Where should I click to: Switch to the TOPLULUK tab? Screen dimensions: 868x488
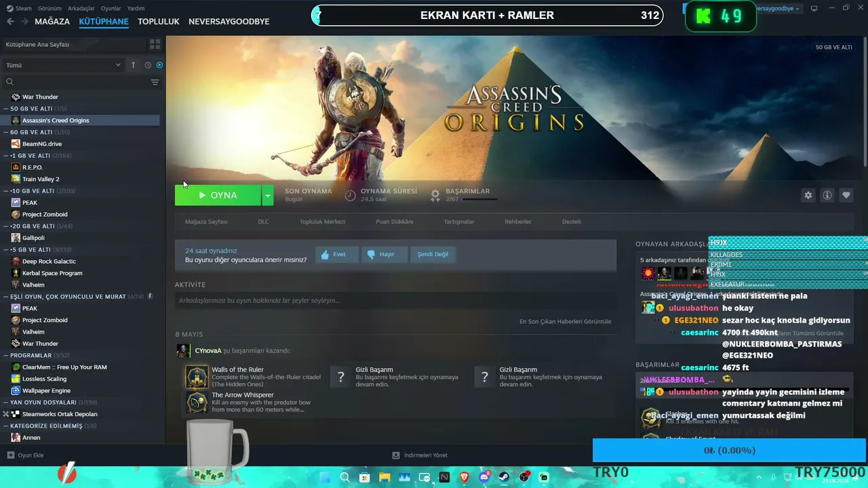(159, 22)
